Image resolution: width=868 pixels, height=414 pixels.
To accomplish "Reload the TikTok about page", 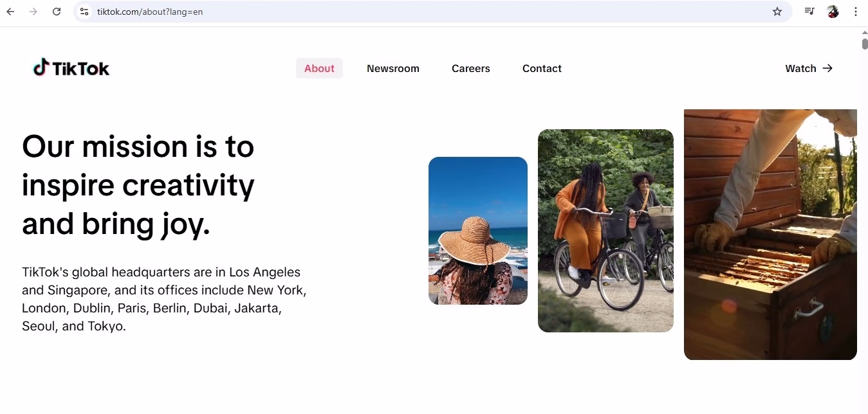I will point(57,12).
